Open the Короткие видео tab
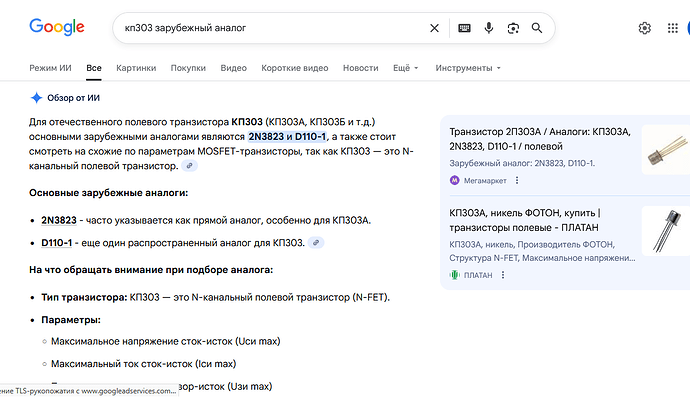This screenshot has height=405, width=690. [x=294, y=68]
